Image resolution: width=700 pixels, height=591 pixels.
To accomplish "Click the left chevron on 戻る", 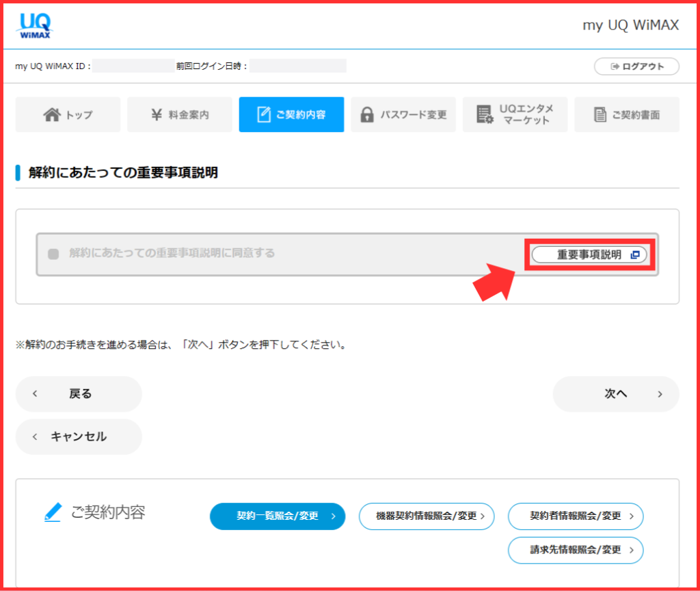I will (x=35, y=393).
